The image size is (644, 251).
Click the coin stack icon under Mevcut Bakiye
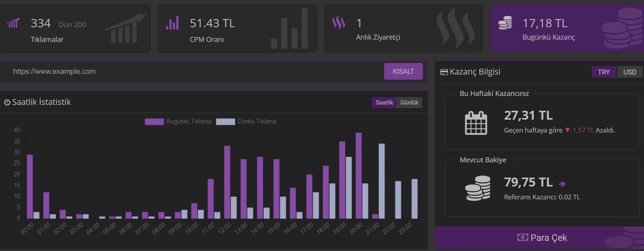(478, 188)
